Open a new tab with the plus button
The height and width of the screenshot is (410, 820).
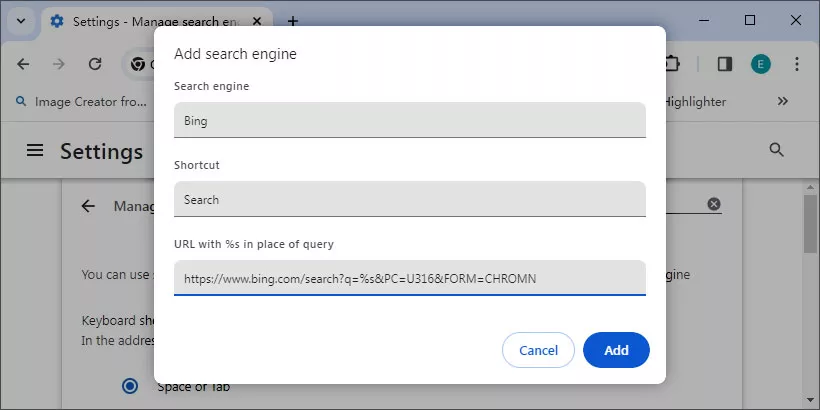point(293,21)
